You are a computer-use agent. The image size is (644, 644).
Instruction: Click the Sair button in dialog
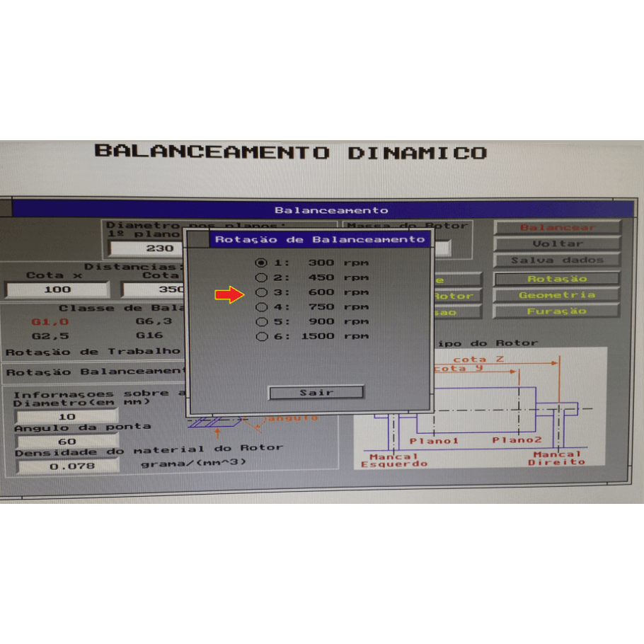point(316,392)
